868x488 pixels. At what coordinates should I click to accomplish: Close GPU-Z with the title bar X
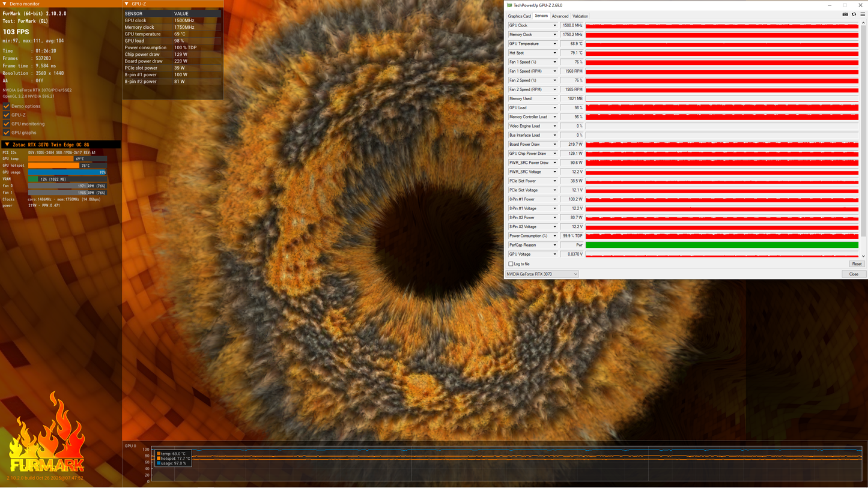click(860, 5)
